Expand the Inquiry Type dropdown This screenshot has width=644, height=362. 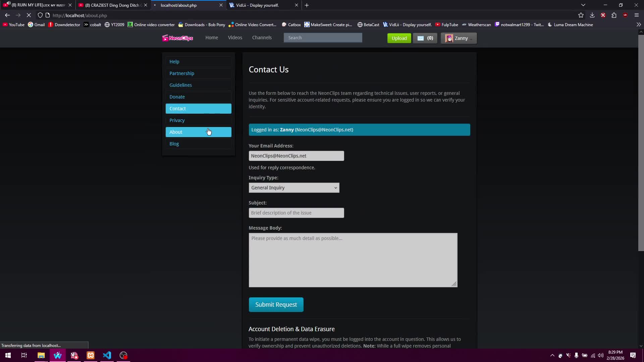294,188
